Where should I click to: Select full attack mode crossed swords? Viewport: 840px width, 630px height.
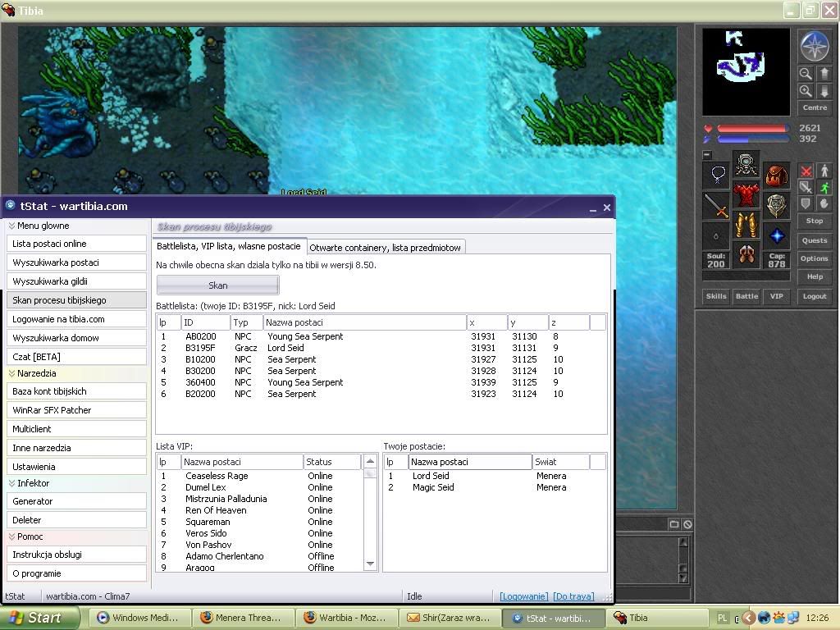click(x=806, y=171)
